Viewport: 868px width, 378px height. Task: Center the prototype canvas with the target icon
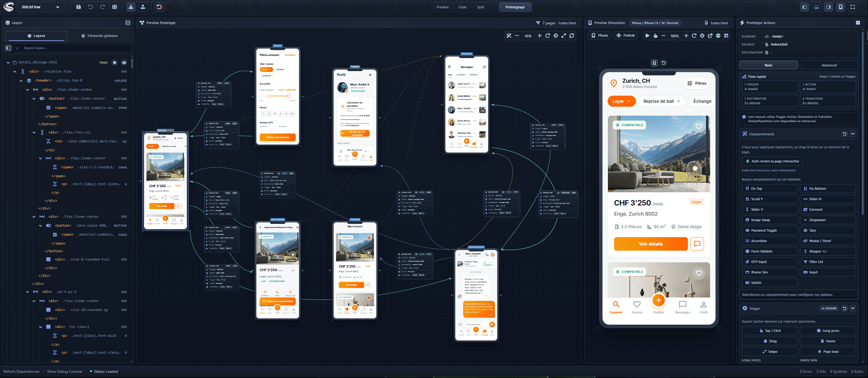click(x=556, y=36)
